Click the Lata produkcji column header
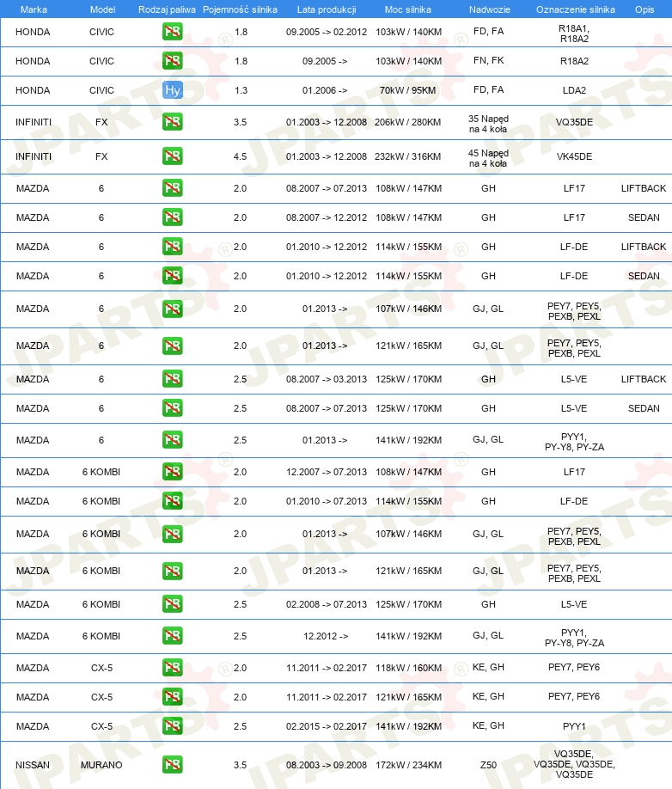 pos(327,9)
